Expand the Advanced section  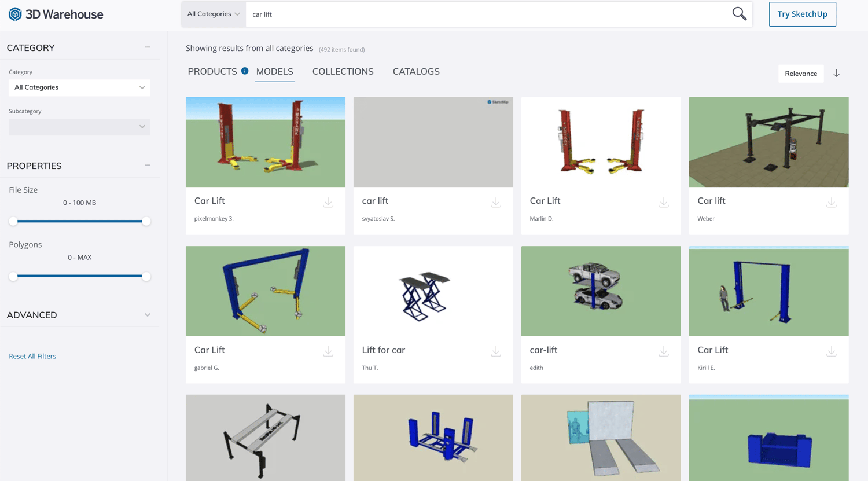click(x=148, y=315)
